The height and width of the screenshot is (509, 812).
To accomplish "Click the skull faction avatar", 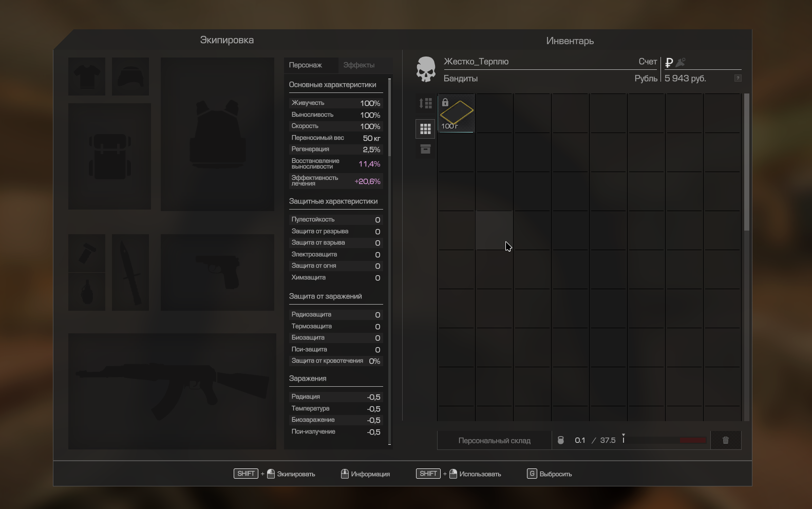I will click(x=426, y=69).
